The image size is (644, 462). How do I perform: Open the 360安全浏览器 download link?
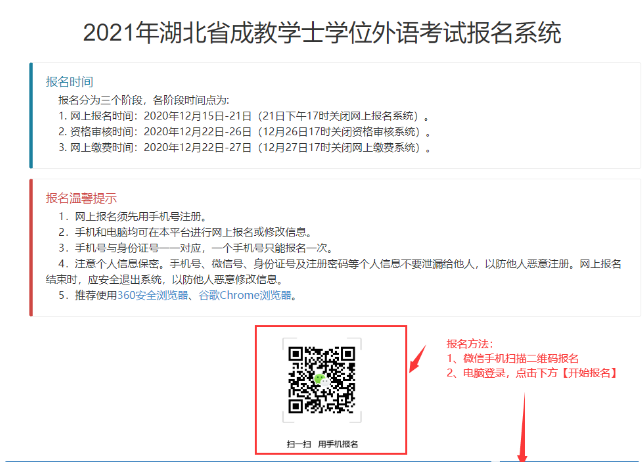(152, 295)
